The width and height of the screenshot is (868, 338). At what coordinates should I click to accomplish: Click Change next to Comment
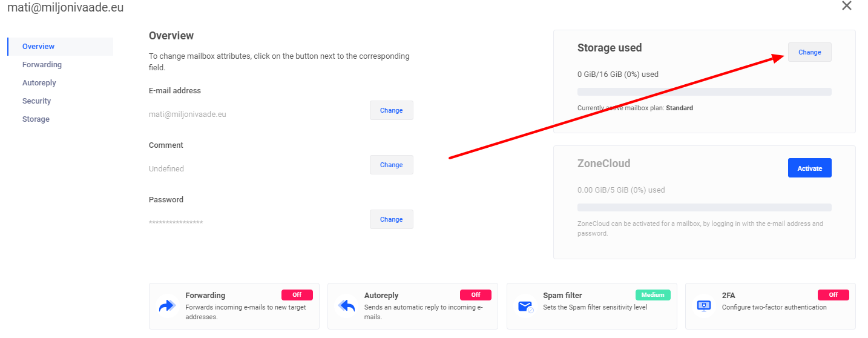tap(392, 165)
